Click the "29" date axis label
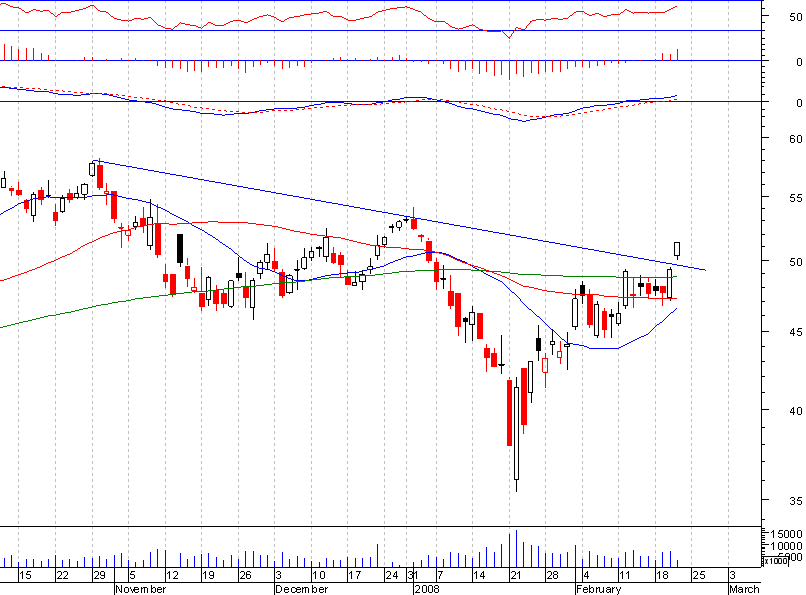Image resolution: width=806 pixels, height=595 pixels. pyautogui.click(x=99, y=575)
